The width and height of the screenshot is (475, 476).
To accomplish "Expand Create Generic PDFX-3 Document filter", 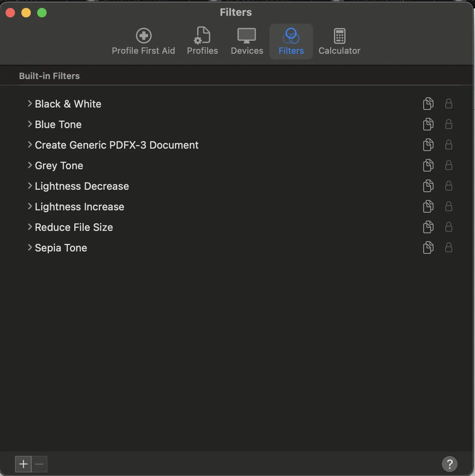I will (x=30, y=145).
